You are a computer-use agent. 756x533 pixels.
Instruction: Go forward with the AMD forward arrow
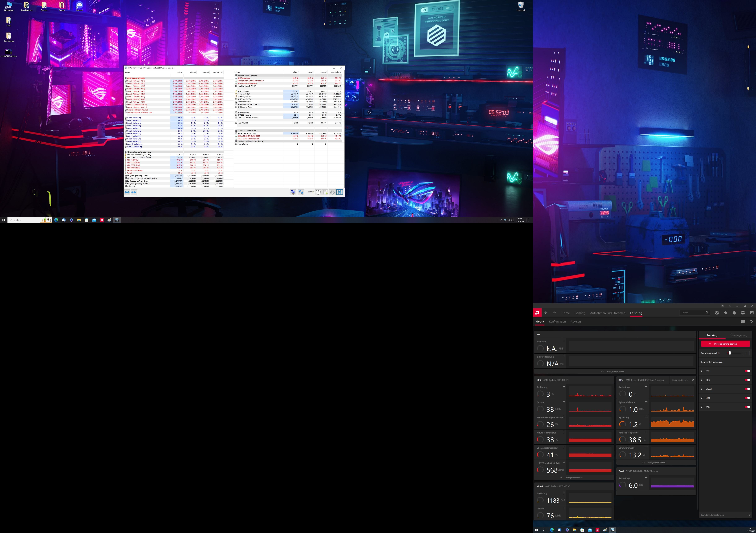554,313
